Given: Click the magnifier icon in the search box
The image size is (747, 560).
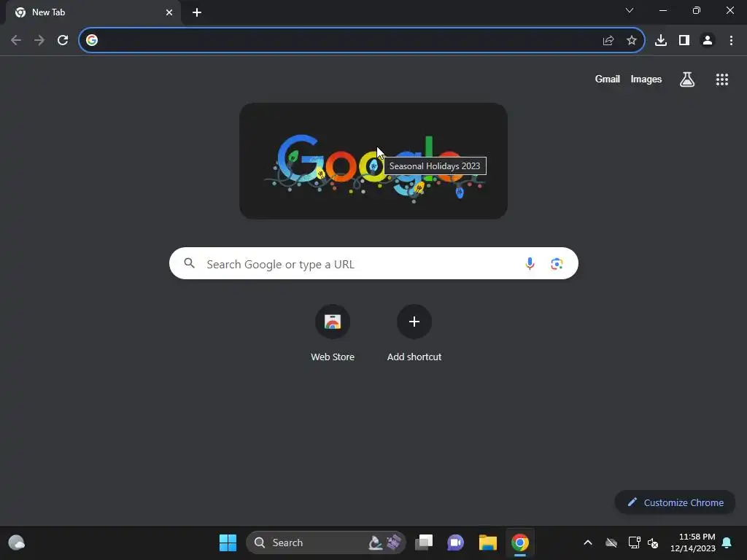Looking at the screenshot, I should pyautogui.click(x=189, y=262).
